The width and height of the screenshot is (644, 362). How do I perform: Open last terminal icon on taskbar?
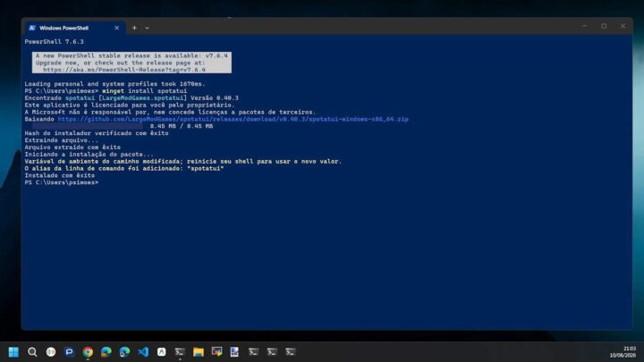pos(291,352)
